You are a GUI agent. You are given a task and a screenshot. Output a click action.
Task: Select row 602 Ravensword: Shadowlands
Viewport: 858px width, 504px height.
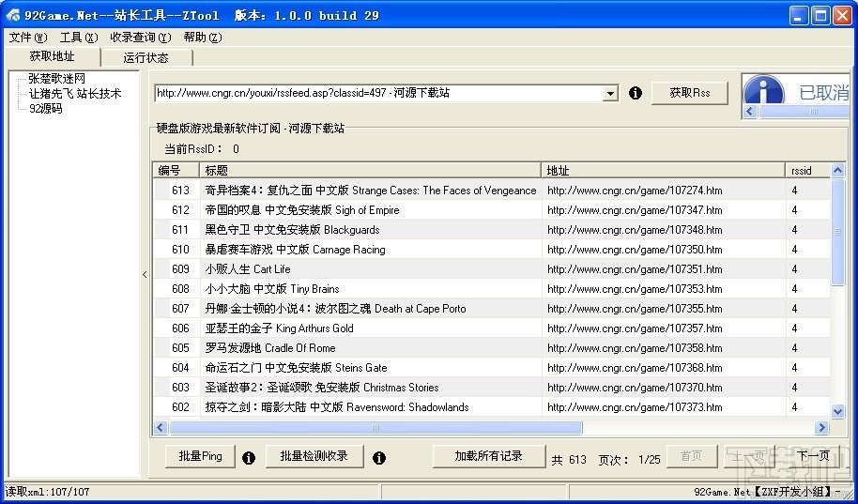pos(491,407)
